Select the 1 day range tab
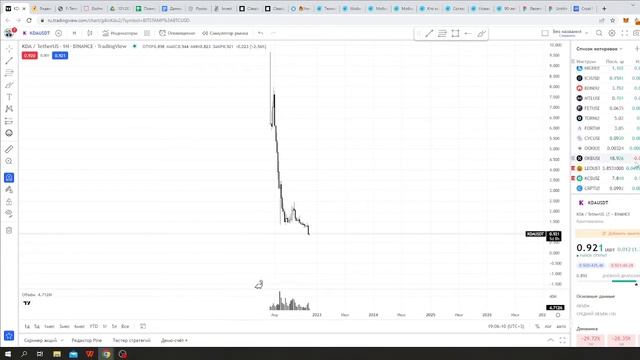The image size is (640, 360). (x=27, y=327)
